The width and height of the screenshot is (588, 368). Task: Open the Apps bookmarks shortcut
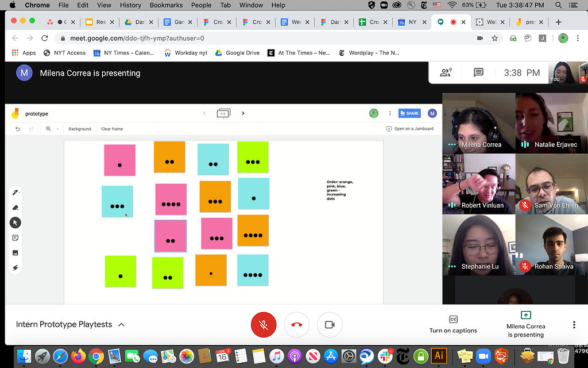(24, 52)
